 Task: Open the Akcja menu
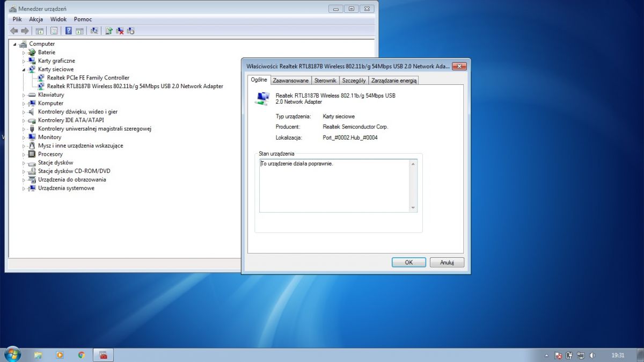point(36,19)
